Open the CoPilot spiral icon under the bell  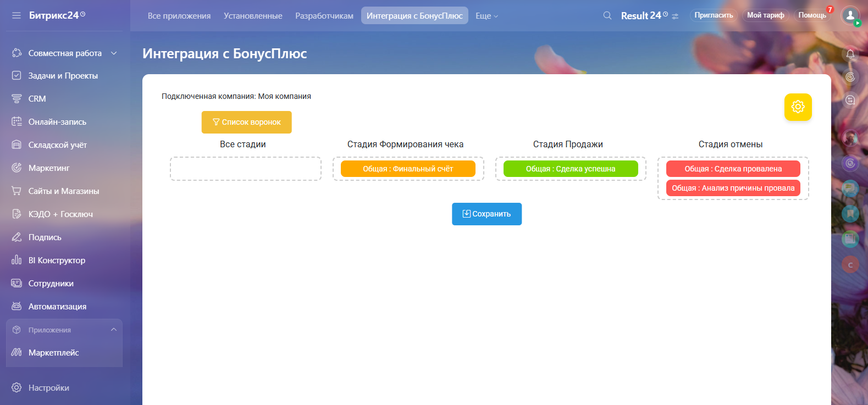[850, 77]
